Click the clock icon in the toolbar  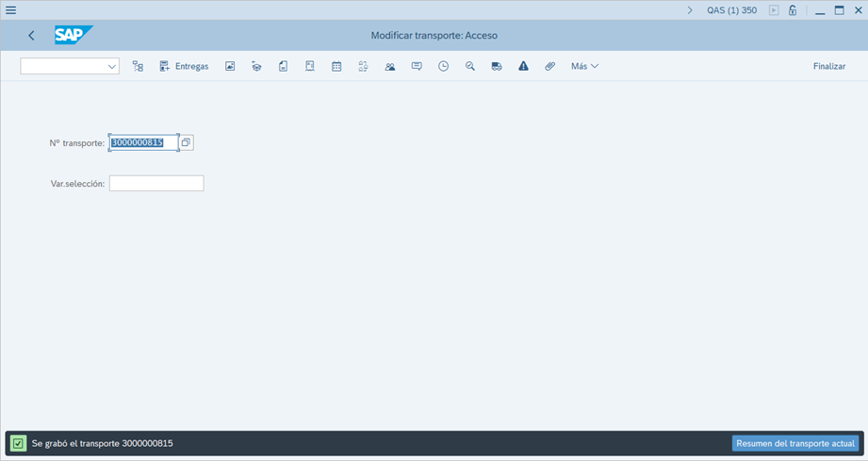pyautogui.click(x=443, y=66)
